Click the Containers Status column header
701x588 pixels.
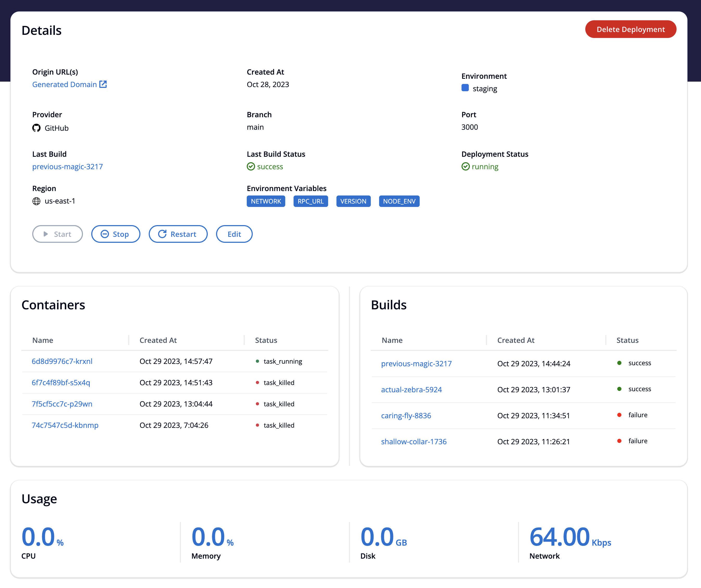[x=266, y=340]
